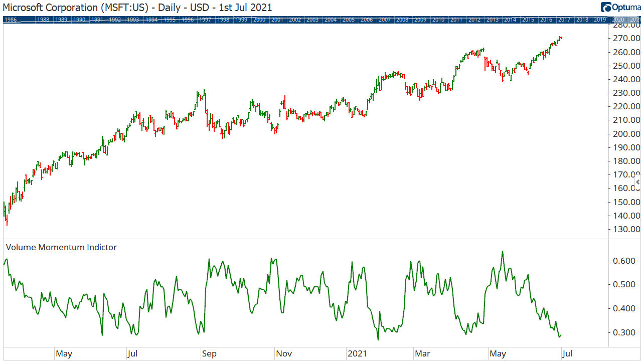The width and height of the screenshot is (644, 364).
Task: Select 2014 on the year timeline bar
Action: tap(510, 20)
